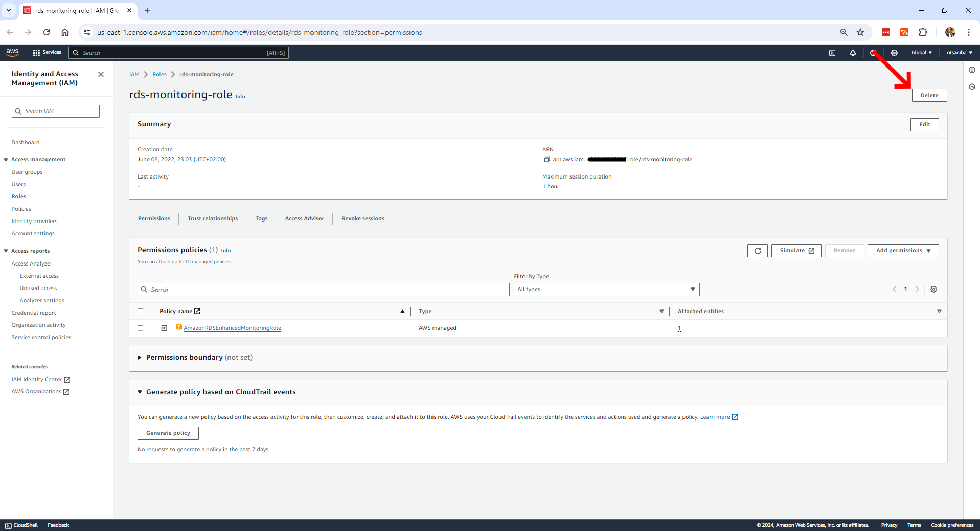Close the IAM navigation sidebar
Screen dimensions: 980x531
pyautogui.click(x=101, y=74)
